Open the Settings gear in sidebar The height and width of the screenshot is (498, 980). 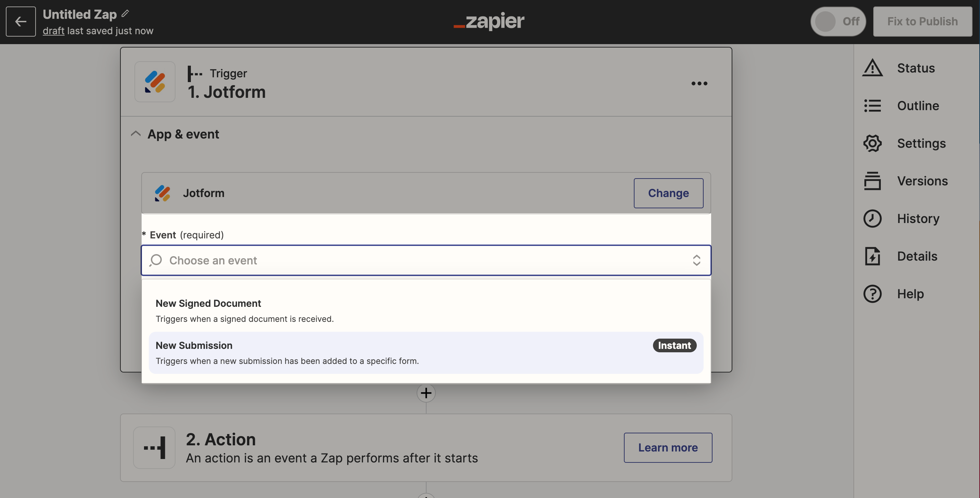pyautogui.click(x=872, y=143)
